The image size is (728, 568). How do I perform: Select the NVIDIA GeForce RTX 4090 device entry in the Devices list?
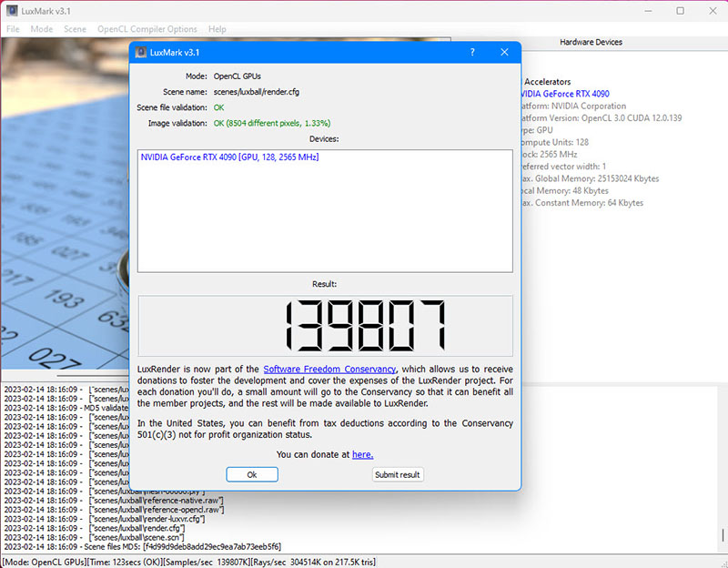click(x=229, y=157)
